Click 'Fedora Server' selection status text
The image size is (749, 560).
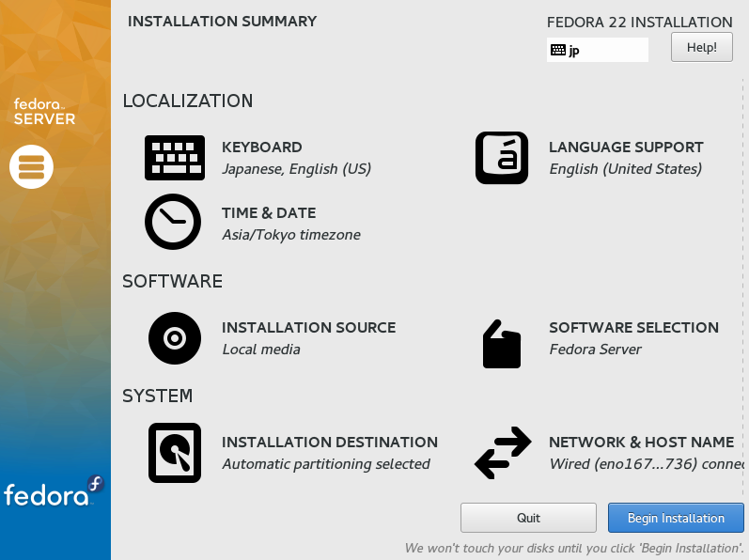[596, 350]
